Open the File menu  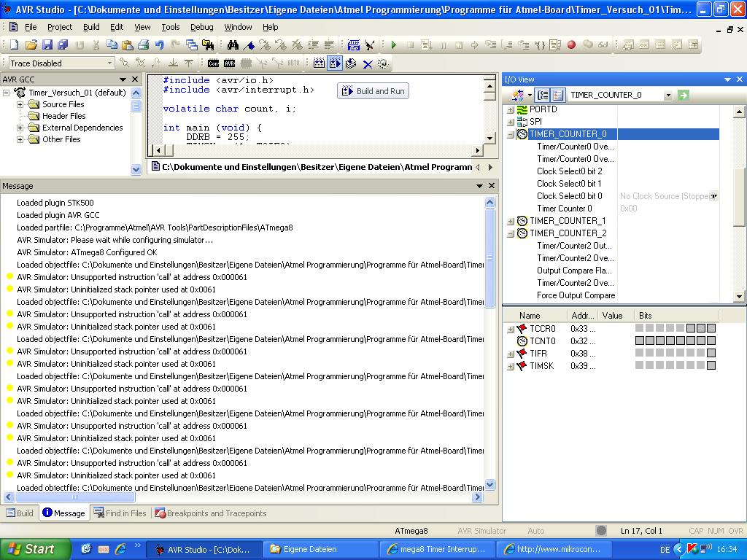[31, 27]
